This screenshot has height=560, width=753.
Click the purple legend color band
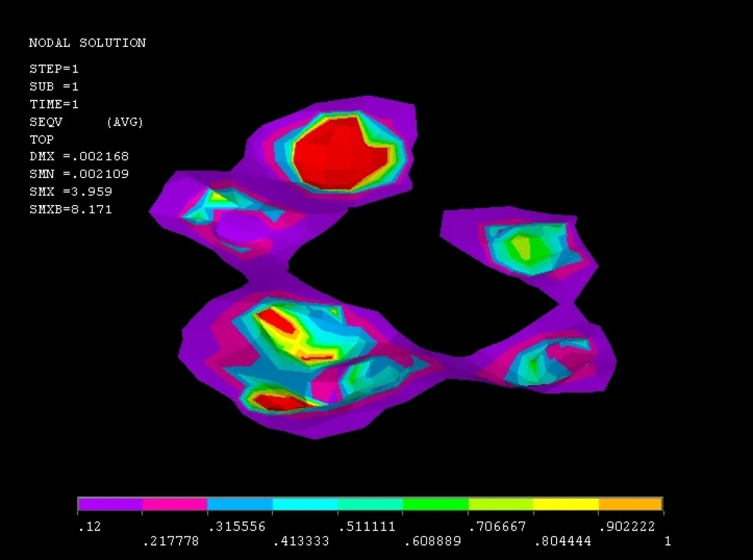click(x=110, y=504)
